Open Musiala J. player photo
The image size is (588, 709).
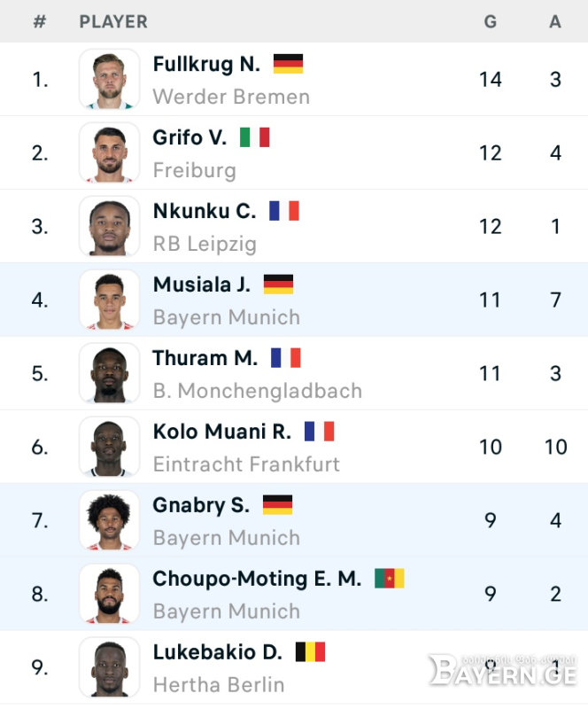point(110,300)
